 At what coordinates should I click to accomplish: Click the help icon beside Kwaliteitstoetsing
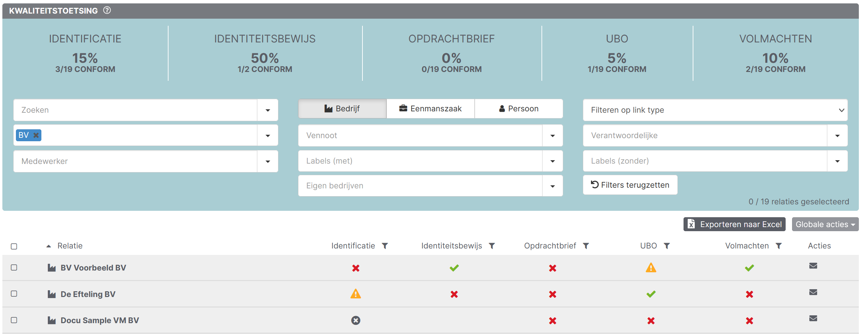(107, 11)
